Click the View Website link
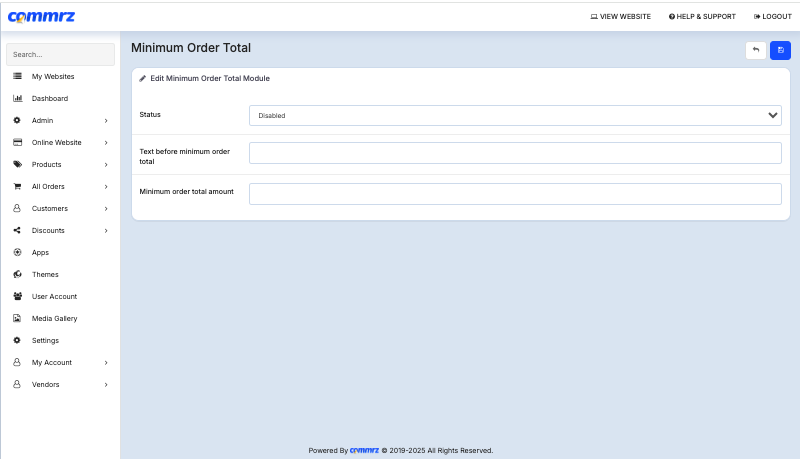The image size is (800, 459). [x=620, y=16]
